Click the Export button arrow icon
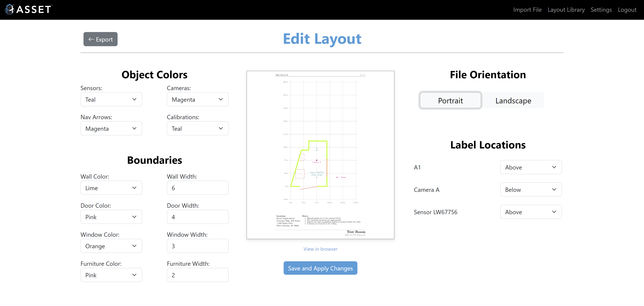 pyautogui.click(x=91, y=39)
